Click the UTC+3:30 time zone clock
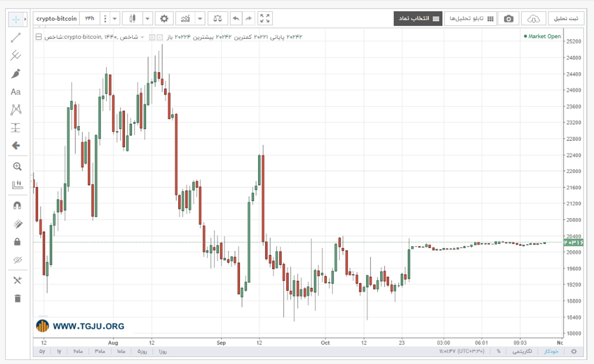The height and width of the screenshot is (364, 594). point(462,352)
